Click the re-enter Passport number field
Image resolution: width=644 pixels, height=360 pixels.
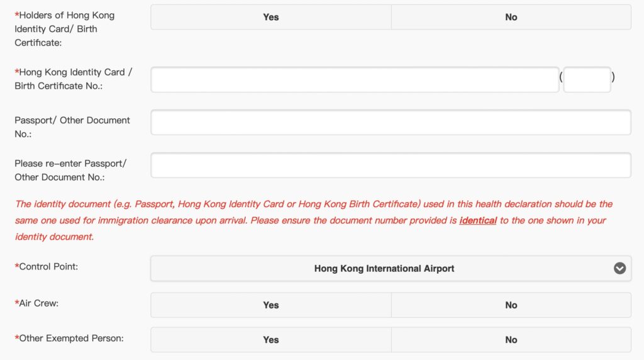pyautogui.click(x=391, y=165)
